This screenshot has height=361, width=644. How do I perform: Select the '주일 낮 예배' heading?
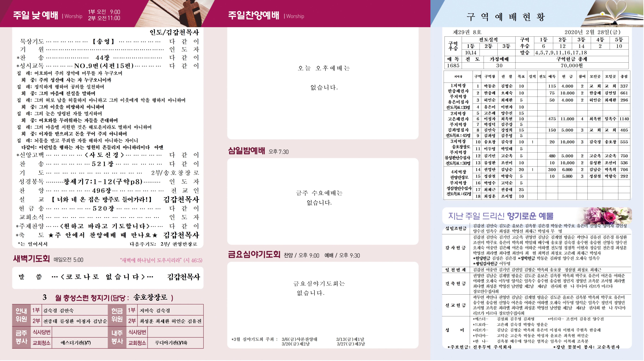[x=35, y=15]
